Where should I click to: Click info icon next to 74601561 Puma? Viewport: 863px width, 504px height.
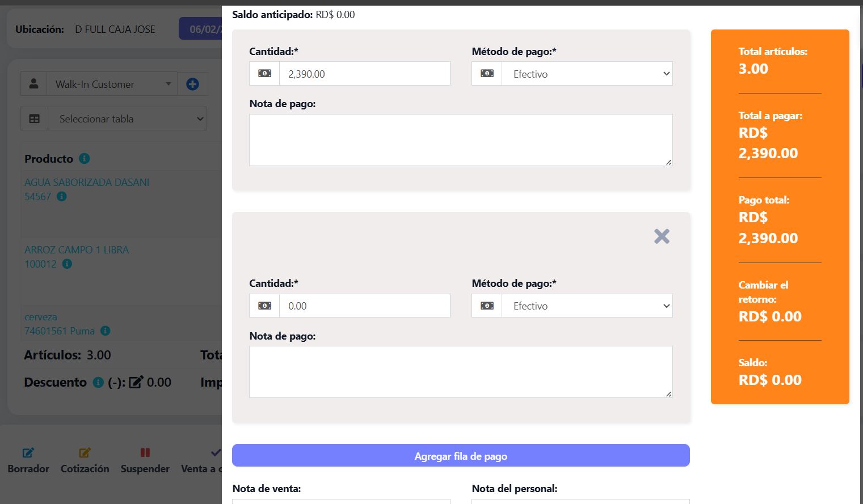(x=106, y=331)
